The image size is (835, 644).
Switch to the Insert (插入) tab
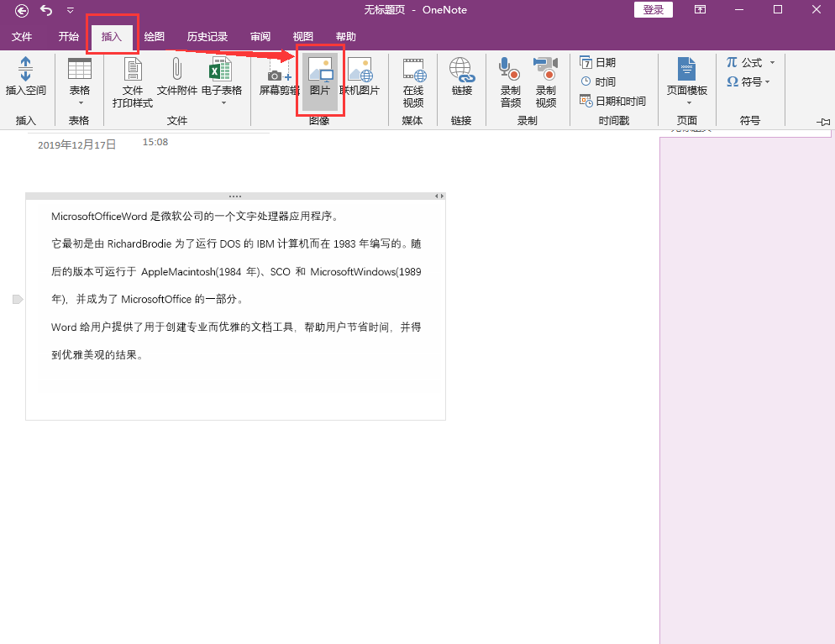[x=111, y=37]
